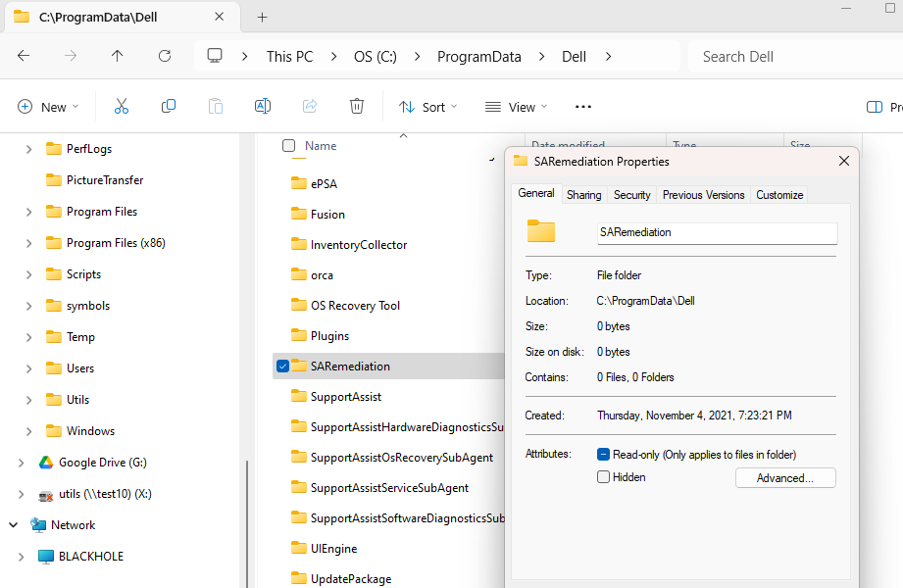This screenshot has height=588, width=903.
Task: Select symbols in the navigation tree
Action: [x=88, y=306]
